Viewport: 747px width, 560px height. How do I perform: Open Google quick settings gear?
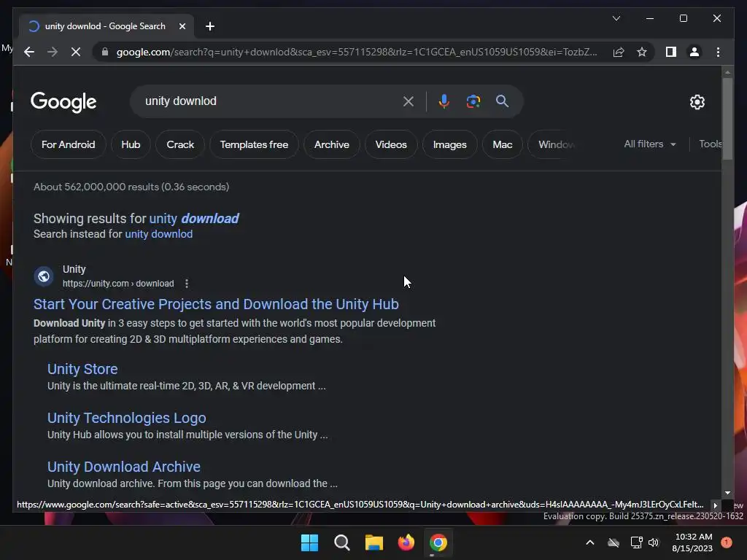coord(697,102)
